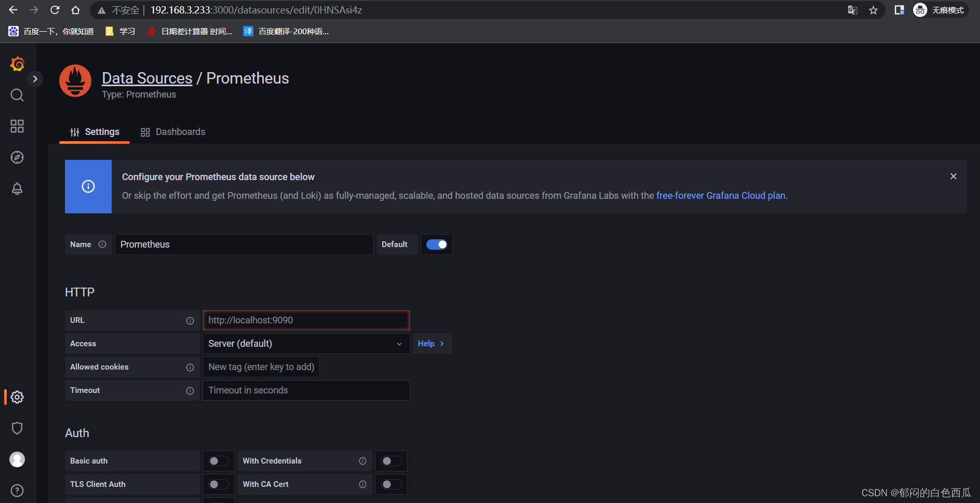This screenshot has width=980, height=503.
Task: Expand the sidebar with the arrow toggle
Action: tap(35, 79)
